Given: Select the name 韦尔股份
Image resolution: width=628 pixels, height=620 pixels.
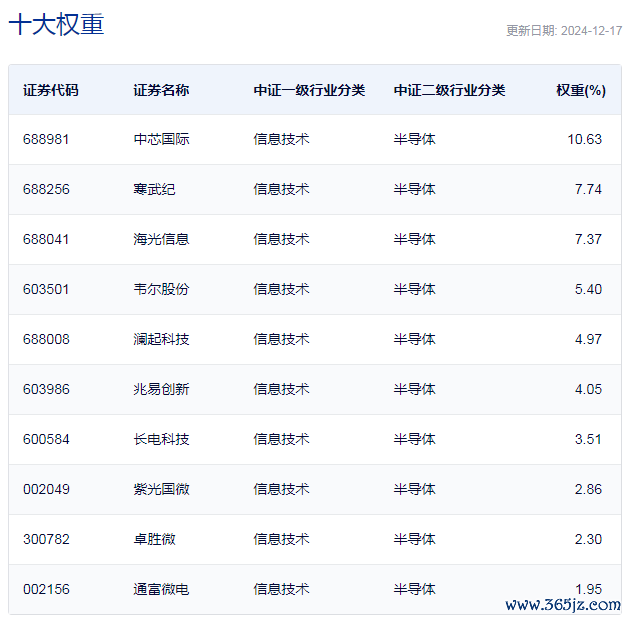Looking at the screenshot, I should (161, 289).
